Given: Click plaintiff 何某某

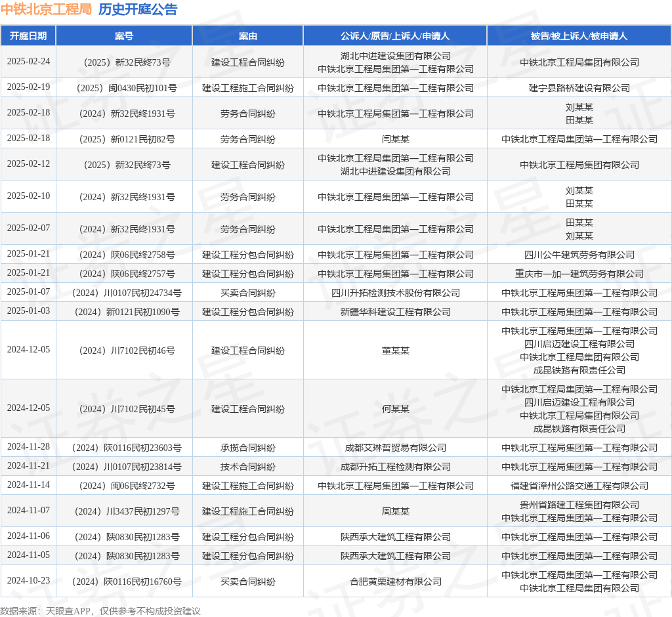Looking at the screenshot, I should pyautogui.click(x=395, y=409).
